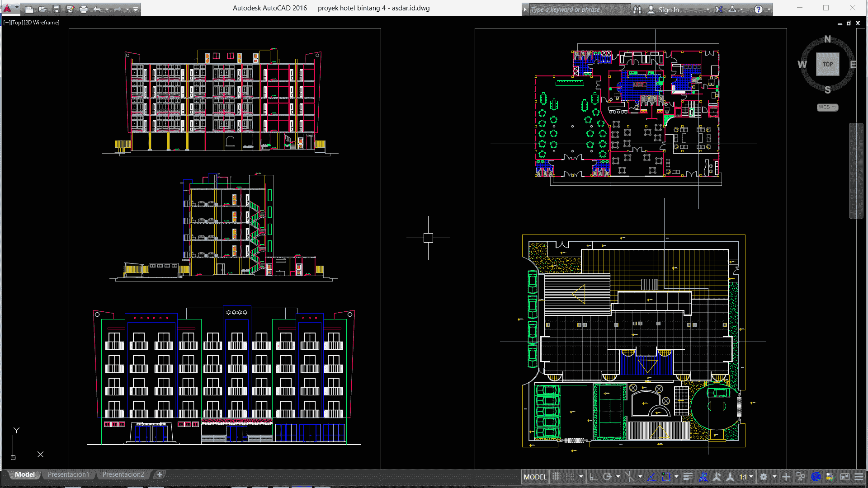Click the [-] viewport controls label
This screenshot has height=488, width=868.
coord(7,23)
